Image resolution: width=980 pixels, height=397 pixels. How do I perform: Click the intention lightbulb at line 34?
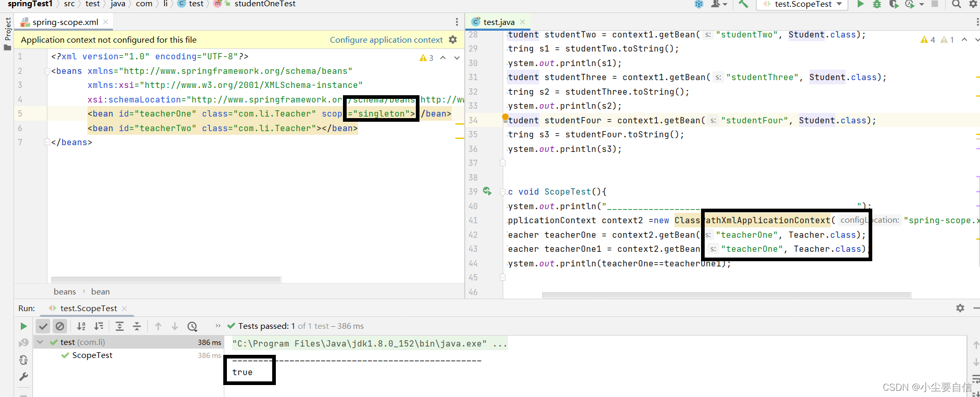(x=505, y=118)
